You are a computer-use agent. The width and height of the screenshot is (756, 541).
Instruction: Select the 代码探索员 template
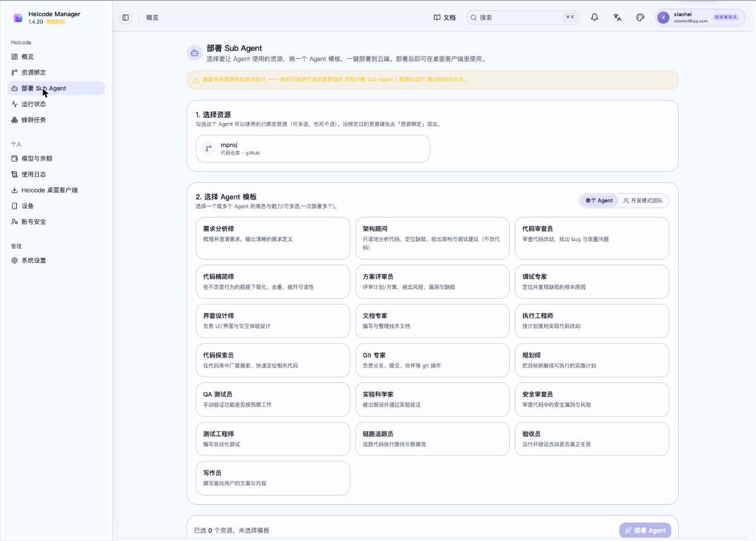coord(273,360)
